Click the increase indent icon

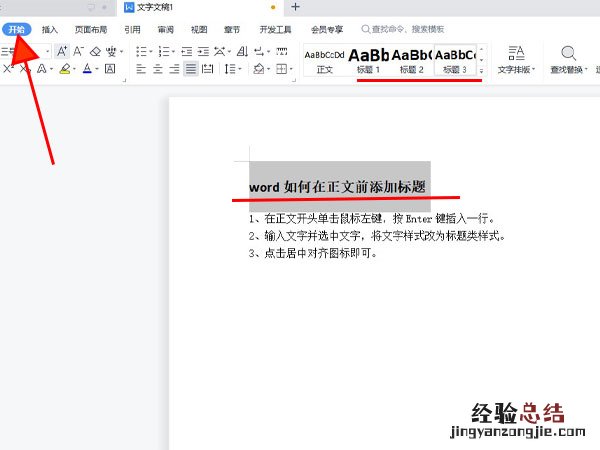[203, 51]
